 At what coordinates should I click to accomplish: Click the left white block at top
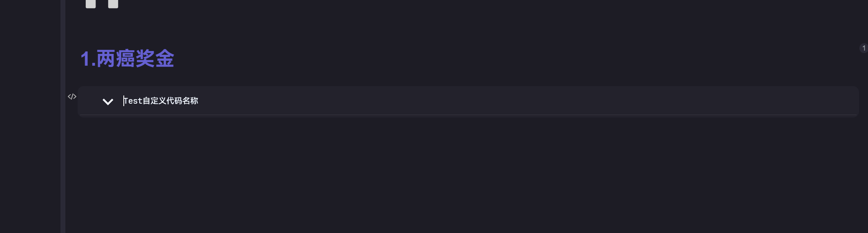(x=91, y=4)
